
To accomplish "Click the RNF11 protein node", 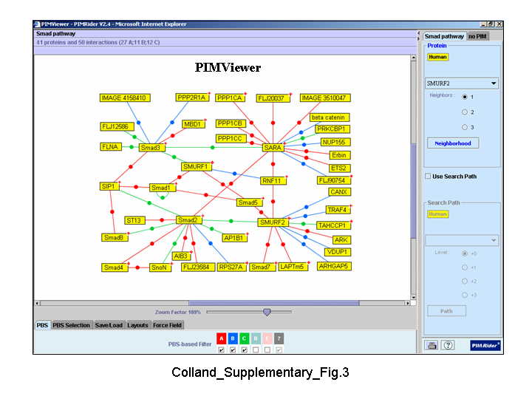I will [x=273, y=180].
